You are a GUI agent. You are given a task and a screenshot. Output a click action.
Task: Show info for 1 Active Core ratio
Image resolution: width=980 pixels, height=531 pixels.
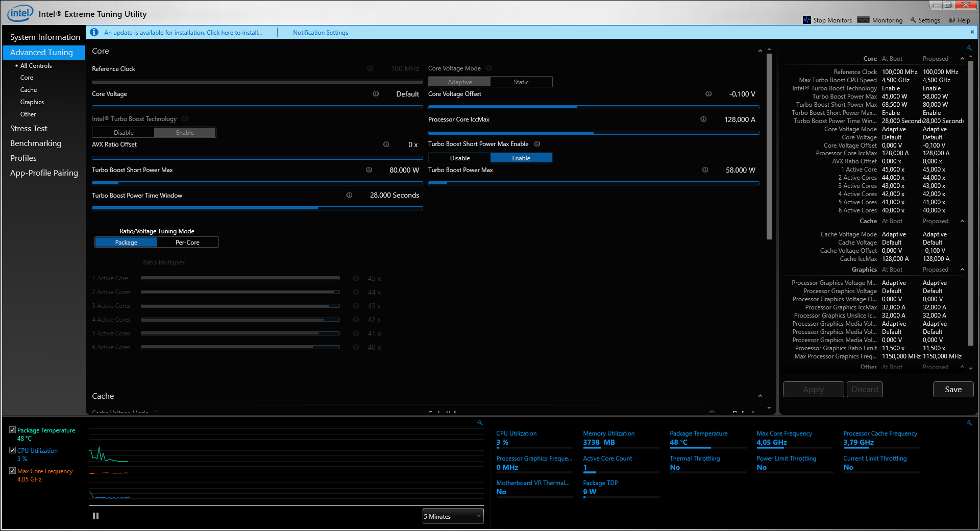[356, 278]
